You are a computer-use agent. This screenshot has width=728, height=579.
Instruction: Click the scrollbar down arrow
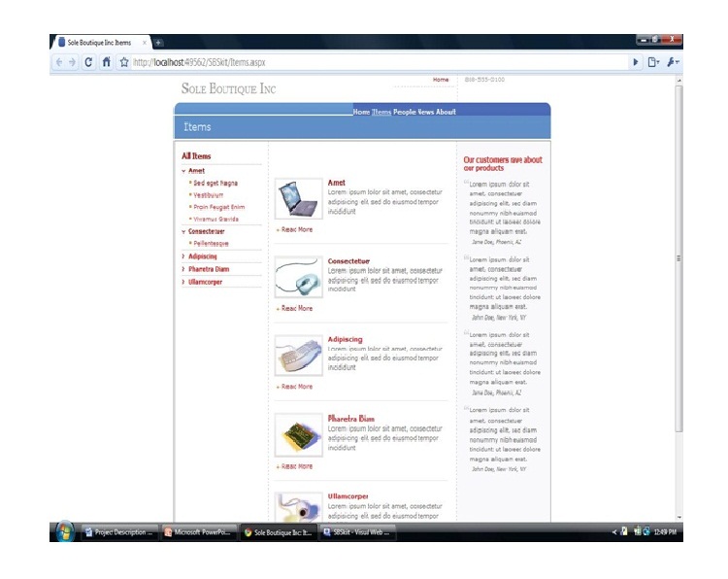click(679, 517)
